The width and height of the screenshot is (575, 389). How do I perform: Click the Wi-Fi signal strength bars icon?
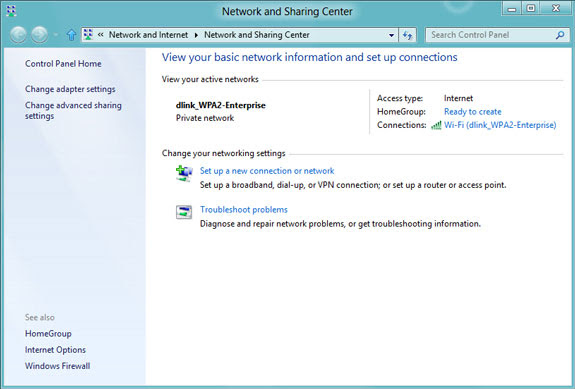point(436,125)
